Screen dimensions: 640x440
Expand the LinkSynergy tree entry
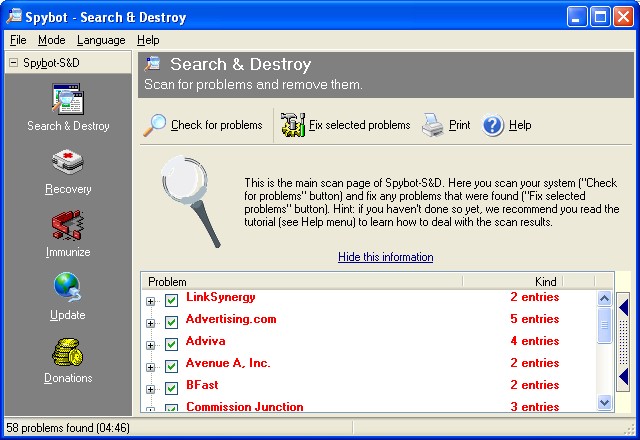[151, 302]
